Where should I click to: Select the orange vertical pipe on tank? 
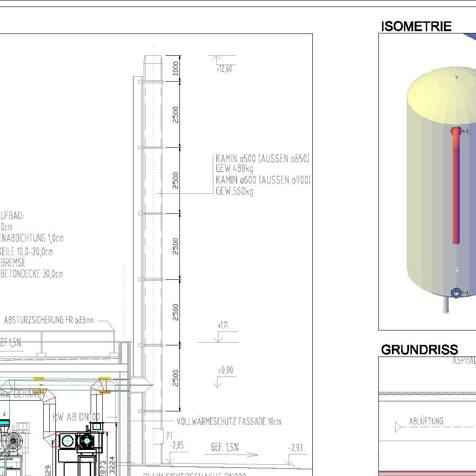[456, 195]
